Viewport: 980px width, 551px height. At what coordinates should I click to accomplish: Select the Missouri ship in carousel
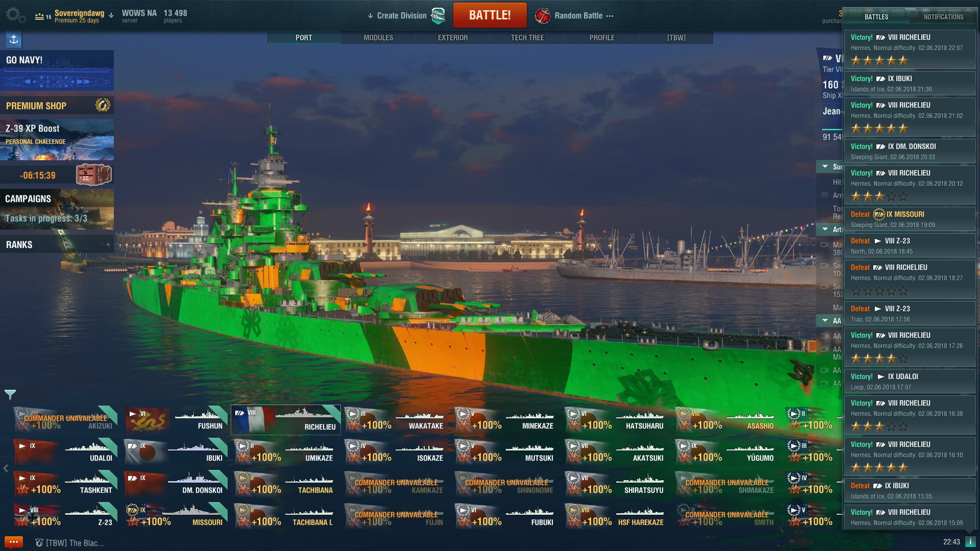click(x=175, y=515)
